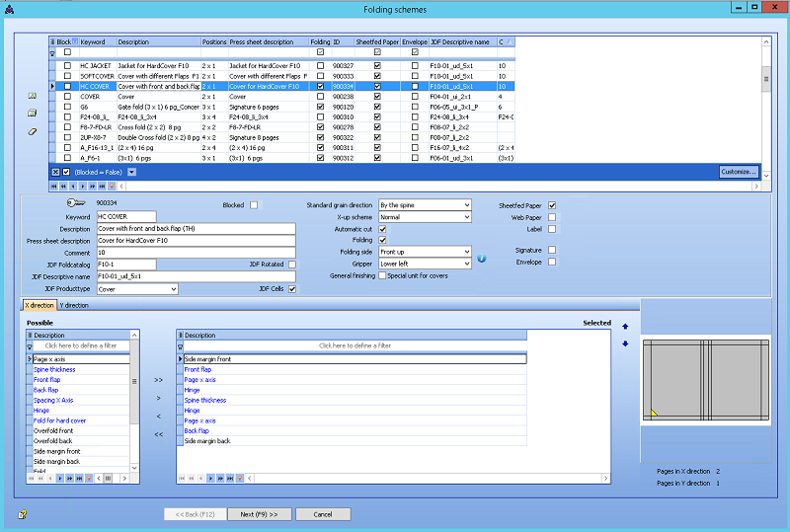Screen dimensions: 790x532
Task: Go to next record in schemes grid navigator
Action: pyautogui.click(x=83, y=186)
